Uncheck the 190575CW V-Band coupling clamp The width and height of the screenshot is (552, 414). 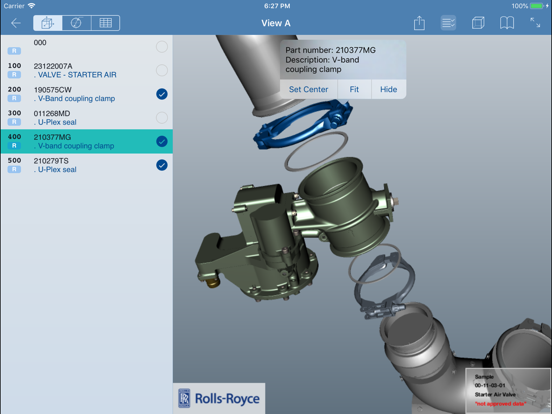tap(162, 94)
